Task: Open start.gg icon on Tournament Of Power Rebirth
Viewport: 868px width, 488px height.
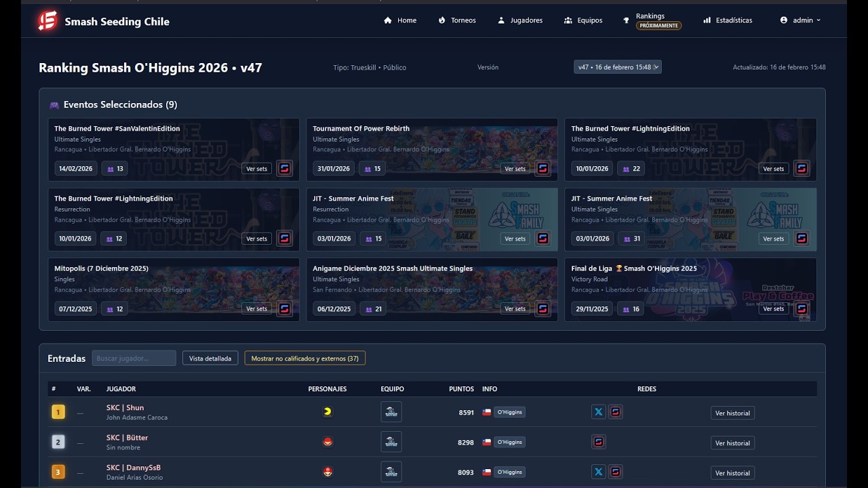Action: pos(543,169)
